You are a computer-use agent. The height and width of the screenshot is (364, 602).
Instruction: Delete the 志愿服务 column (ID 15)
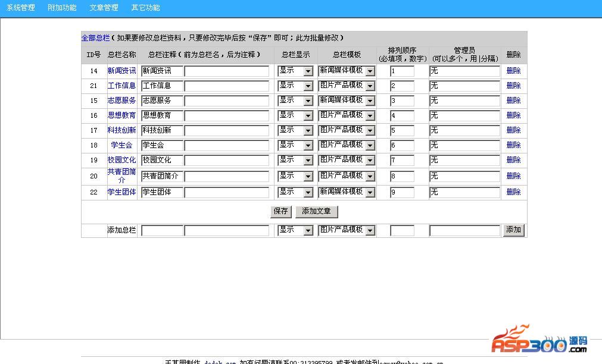coord(514,101)
